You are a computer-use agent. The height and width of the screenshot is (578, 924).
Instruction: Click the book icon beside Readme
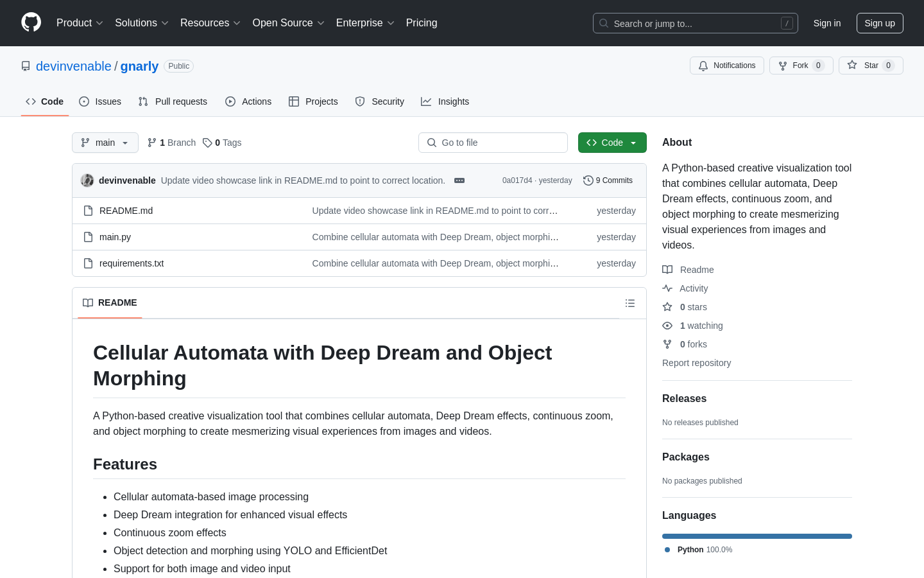(x=667, y=270)
